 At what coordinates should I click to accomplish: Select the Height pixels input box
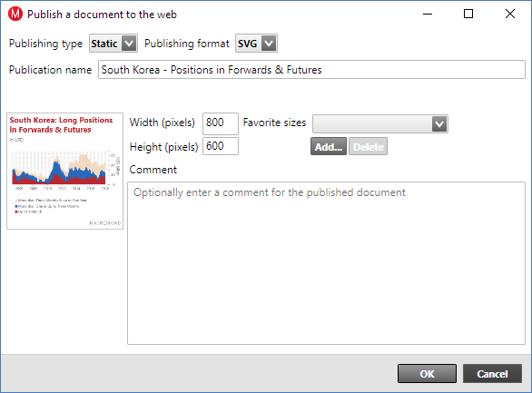point(221,146)
